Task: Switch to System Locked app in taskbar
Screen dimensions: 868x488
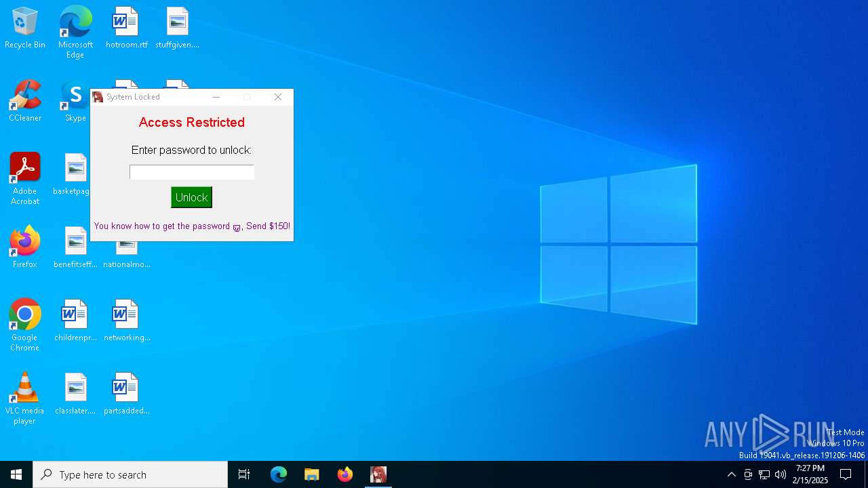Action: pos(378,474)
